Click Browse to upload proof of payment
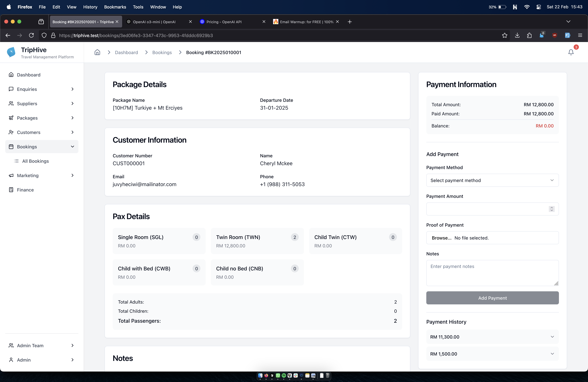 441,238
